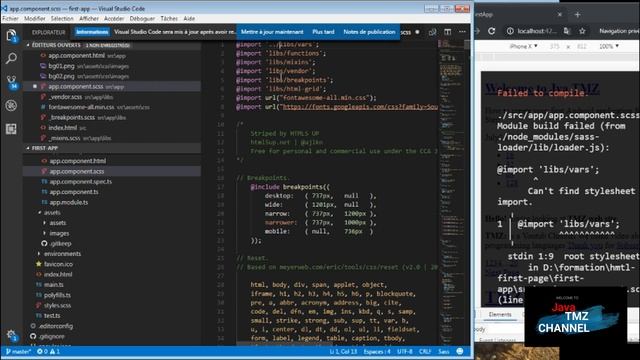The width and height of the screenshot is (640, 360).
Task: Click the Plus tard button
Action: 323,32
